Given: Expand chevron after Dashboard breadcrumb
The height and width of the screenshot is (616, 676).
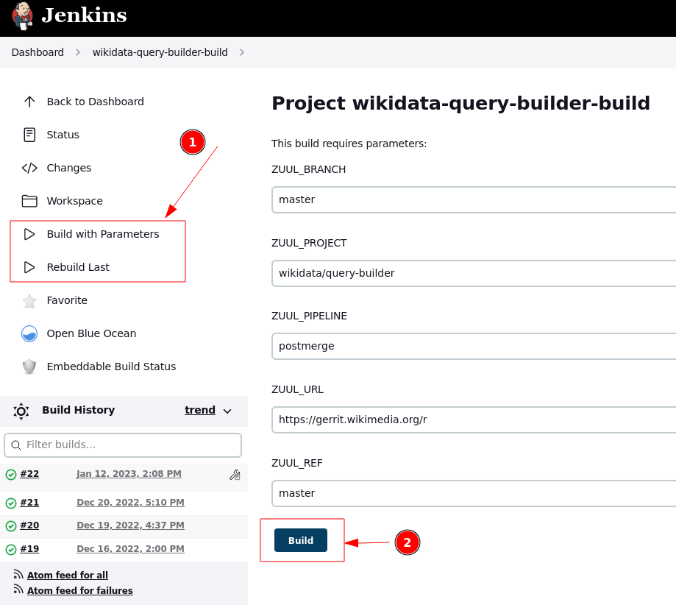Looking at the screenshot, I should click(78, 52).
